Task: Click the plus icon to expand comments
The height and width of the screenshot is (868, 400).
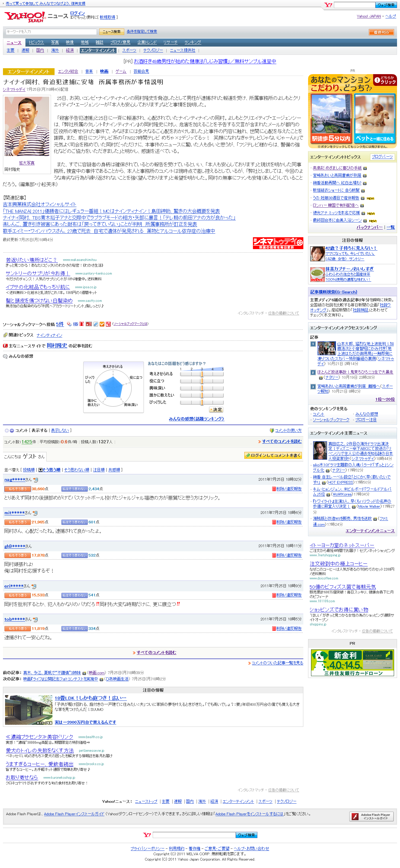Action: [7, 430]
